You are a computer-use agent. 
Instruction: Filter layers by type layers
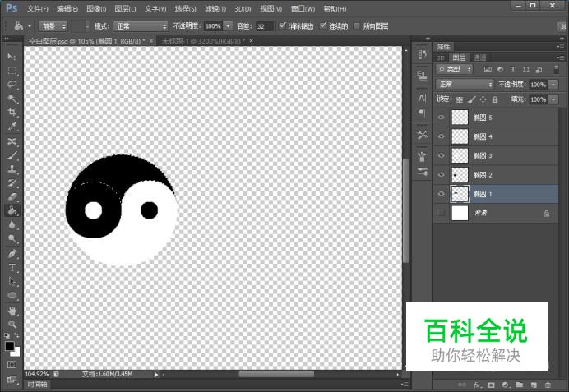point(513,69)
